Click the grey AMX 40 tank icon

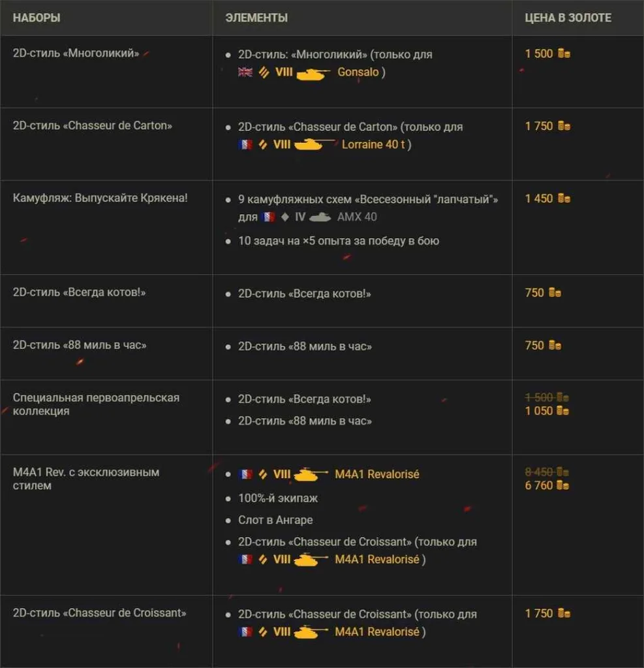[320, 217]
